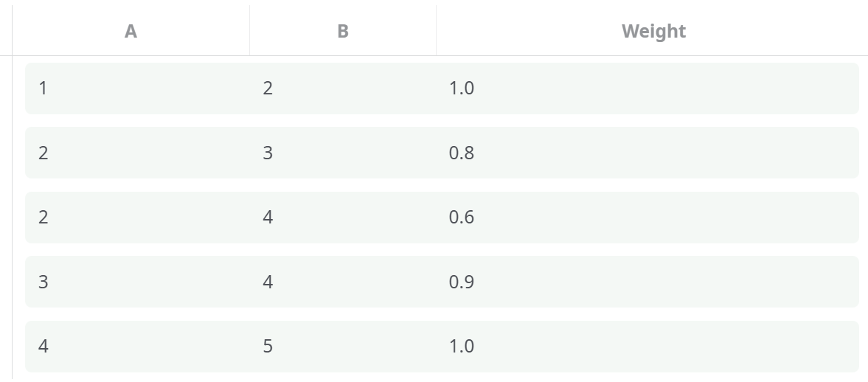
Task: Click the B column header
Action: pos(342,32)
